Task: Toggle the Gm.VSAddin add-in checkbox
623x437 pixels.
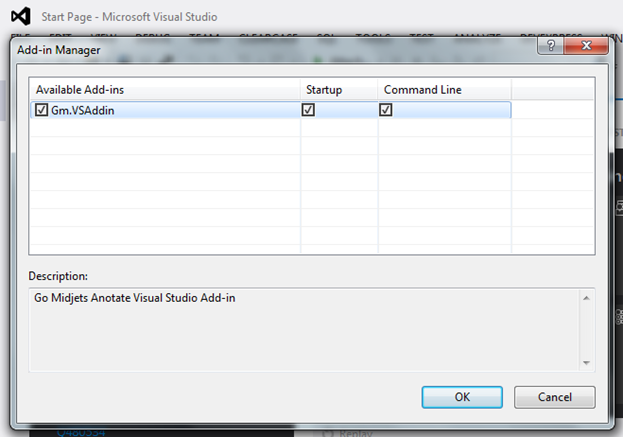Action: point(41,110)
